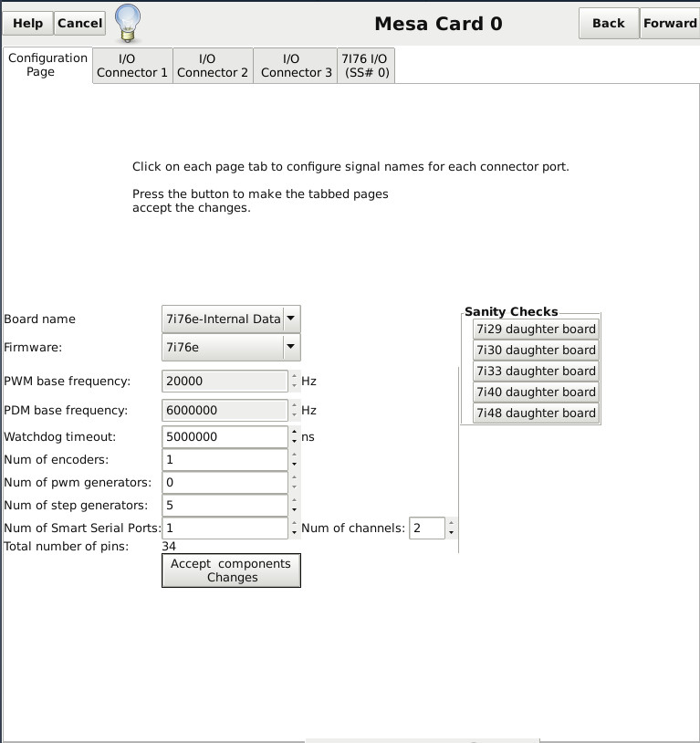Click the Num of Smart Serial Ports field
This screenshot has width=700, height=743.
click(225, 528)
